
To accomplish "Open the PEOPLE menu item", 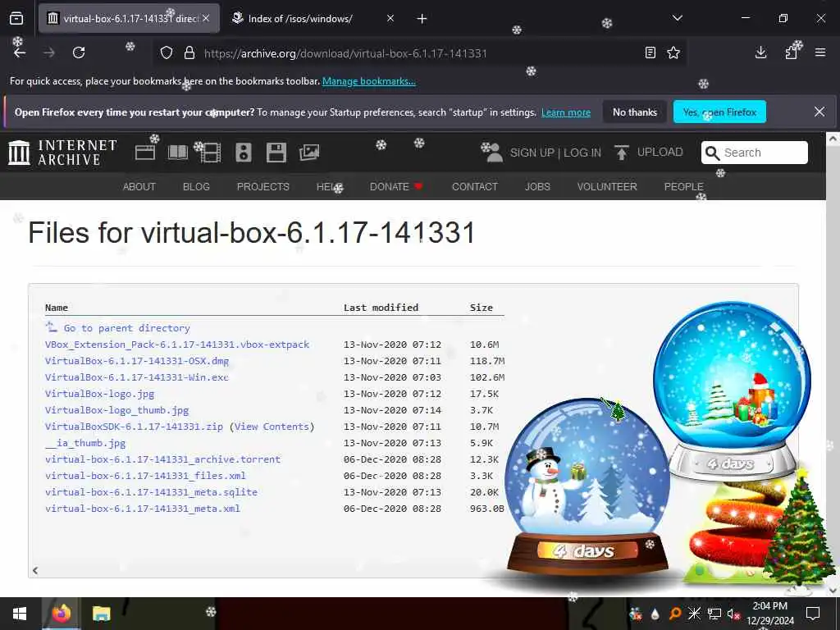I will (x=683, y=186).
